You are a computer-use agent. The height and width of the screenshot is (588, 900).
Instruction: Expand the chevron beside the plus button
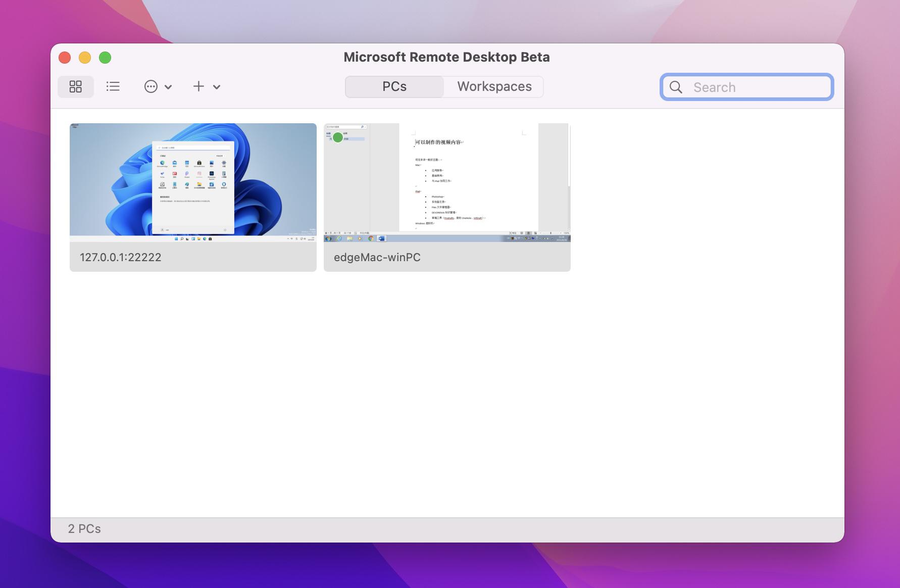pyautogui.click(x=217, y=87)
